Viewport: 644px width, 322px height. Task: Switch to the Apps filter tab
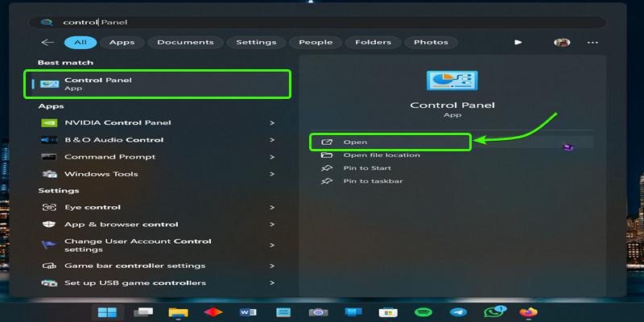(122, 43)
